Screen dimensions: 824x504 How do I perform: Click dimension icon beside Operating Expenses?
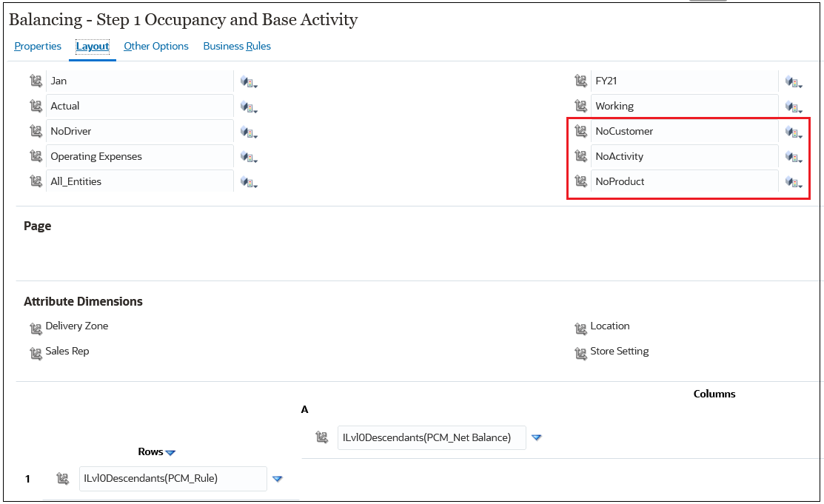(x=36, y=157)
